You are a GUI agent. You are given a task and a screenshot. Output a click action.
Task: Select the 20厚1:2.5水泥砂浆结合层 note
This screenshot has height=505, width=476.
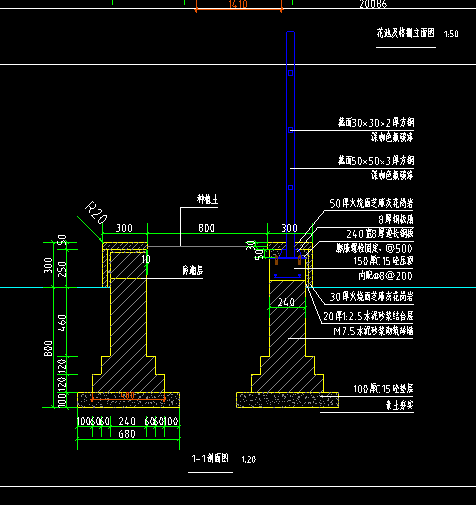click(368, 316)
